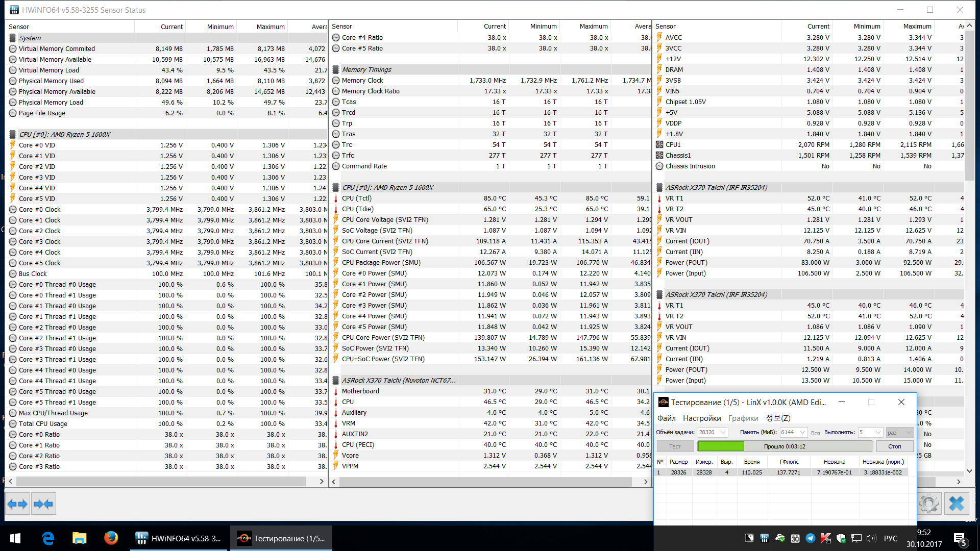The width and height of the screenshot is (980, 551).
Task: Click the ГФлопс column header
Action: (789, 462)
